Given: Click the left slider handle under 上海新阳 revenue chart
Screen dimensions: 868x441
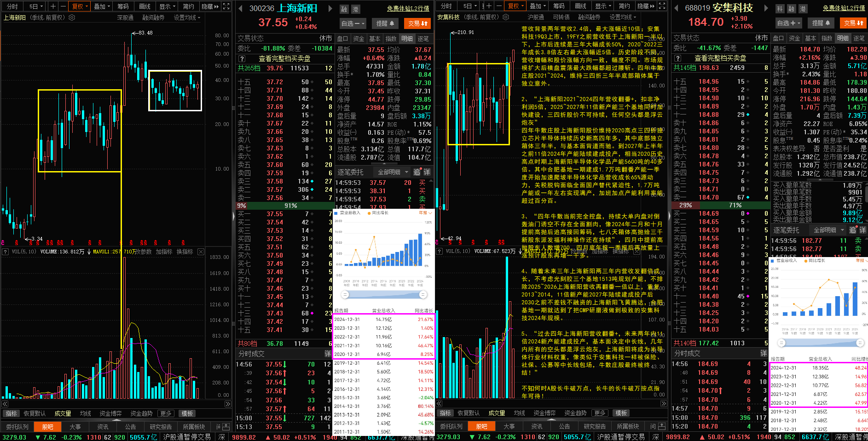Looking at the screenshot, I should (x=345, y=295).
